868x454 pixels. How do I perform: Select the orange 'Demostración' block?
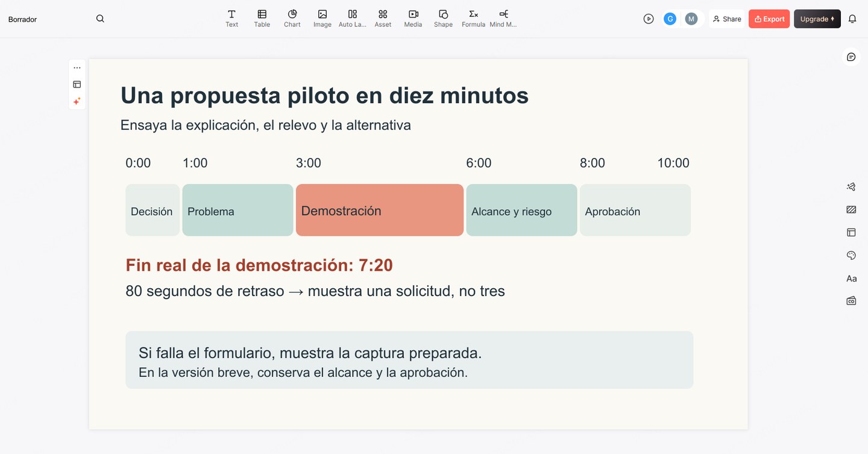click(x=380, y=210)
